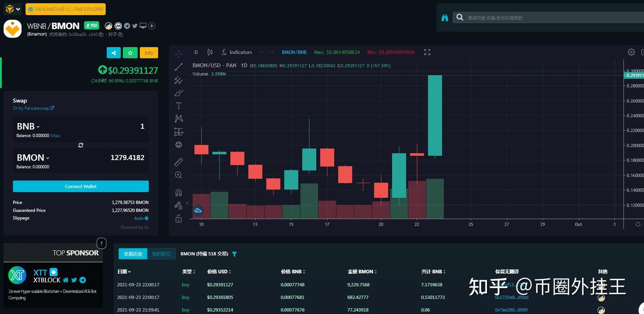The width and height of the screenshot is (644, 314).
Task: Click the BMON amount field showing 1279.4182
Action: [127, 157]
